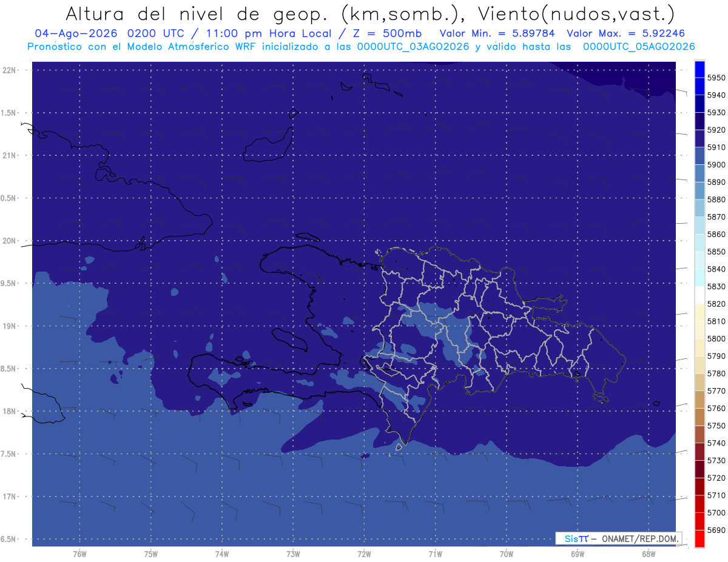Click the SisTT ONAMET/REP.DOM. logo box
Image resolution: width=728 pixels, height=562 pixels.
click(618, 538)
